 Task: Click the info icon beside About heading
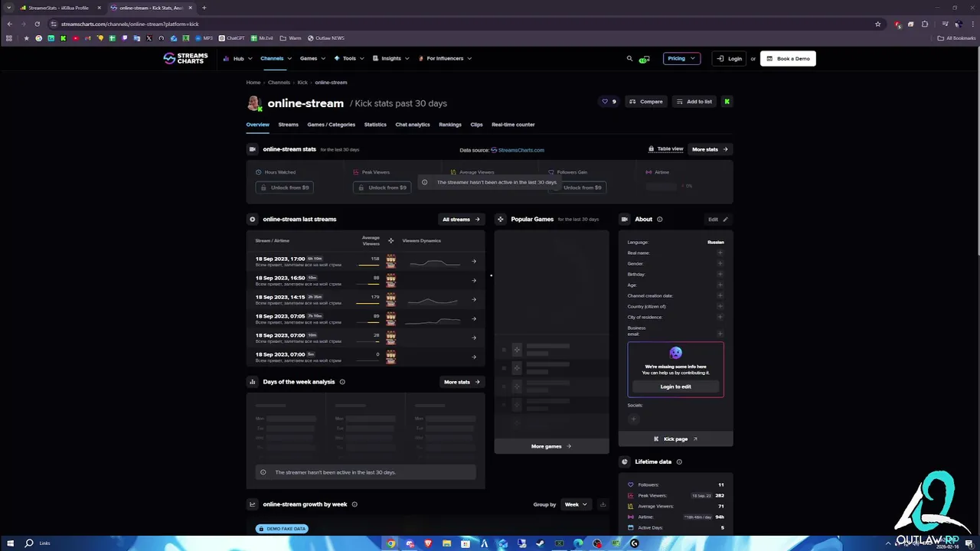(659, 220)
